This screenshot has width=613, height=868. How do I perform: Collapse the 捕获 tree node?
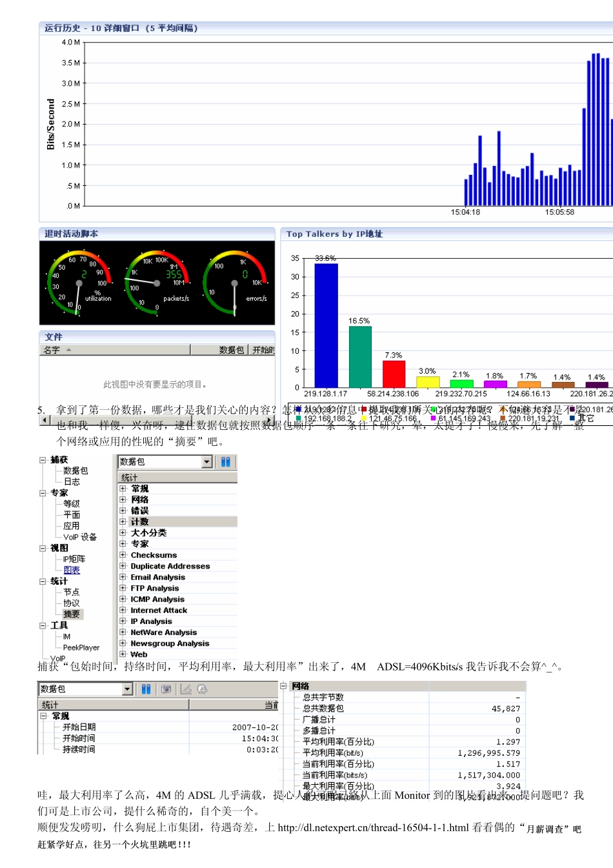[x=43, y=460]
